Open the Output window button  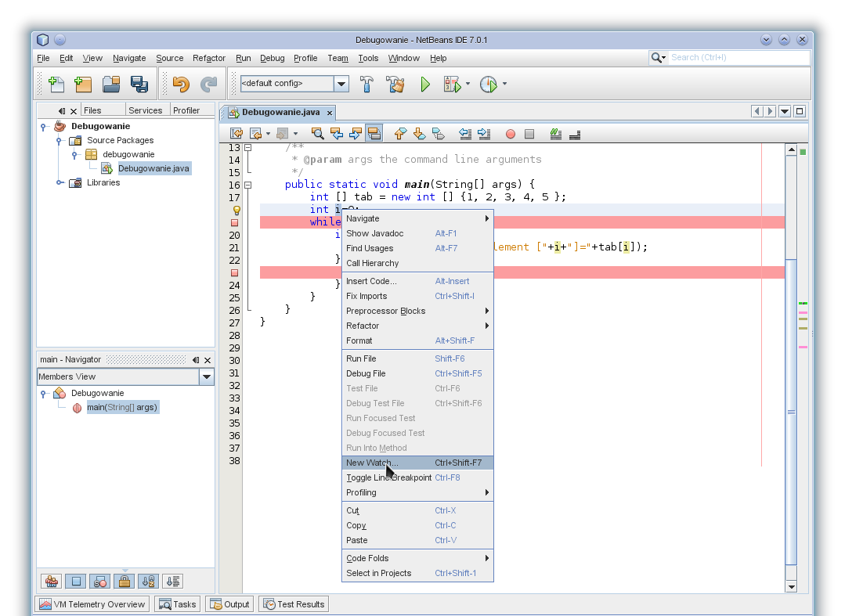(229, 604)
